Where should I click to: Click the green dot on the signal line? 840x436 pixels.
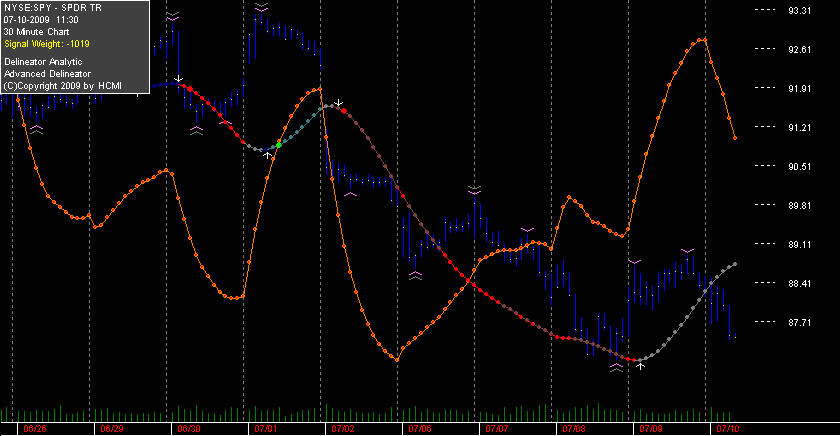point(279,145)
